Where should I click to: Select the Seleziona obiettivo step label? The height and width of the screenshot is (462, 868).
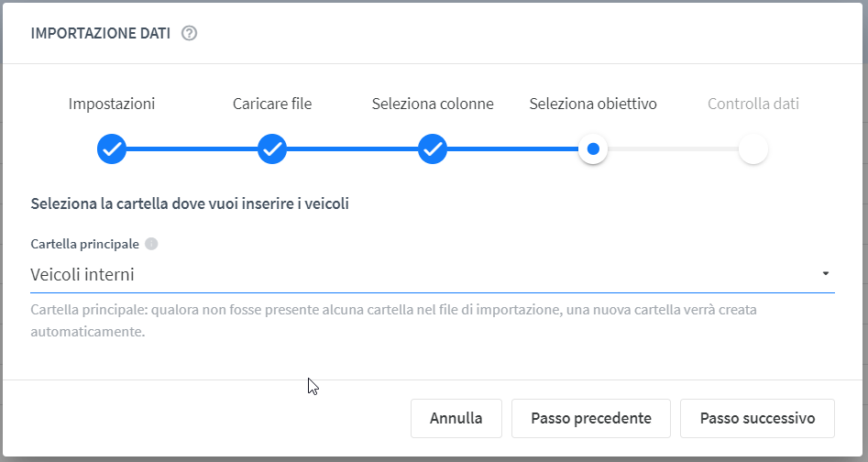pyautogui.click(x=593, y=104)
